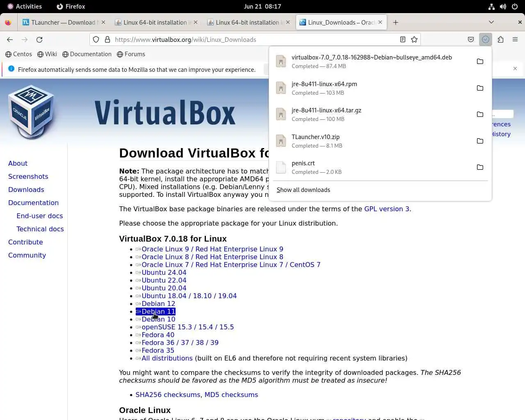The height and width of the screenshot is (420, 525).
Task: Open the Wiki bookmark
Action: [x=47, y=54]
